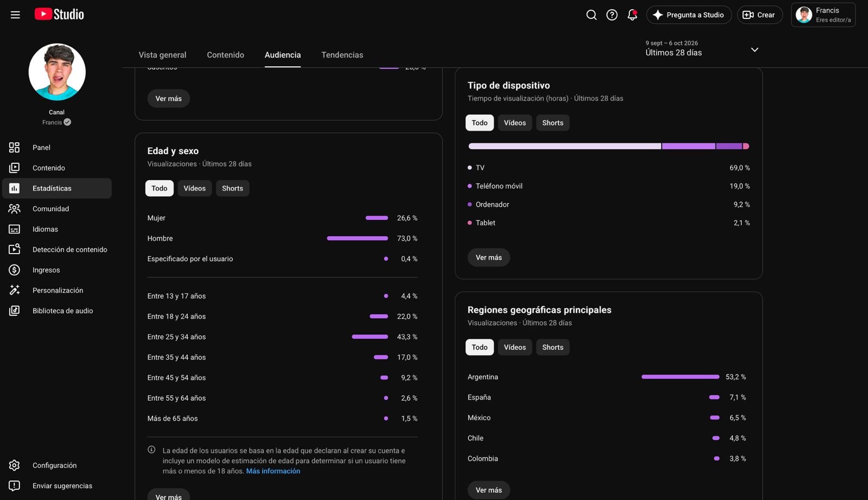This screenshot has width=868, height=500.
Task: Click the Pregunta a Studio button
Action: pos(689,15)
